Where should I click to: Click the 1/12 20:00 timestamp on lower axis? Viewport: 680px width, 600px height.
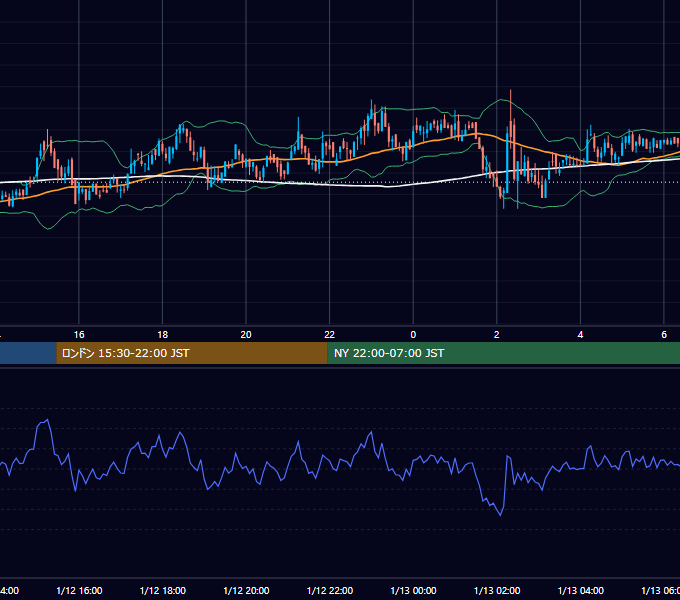coord(246,590)
